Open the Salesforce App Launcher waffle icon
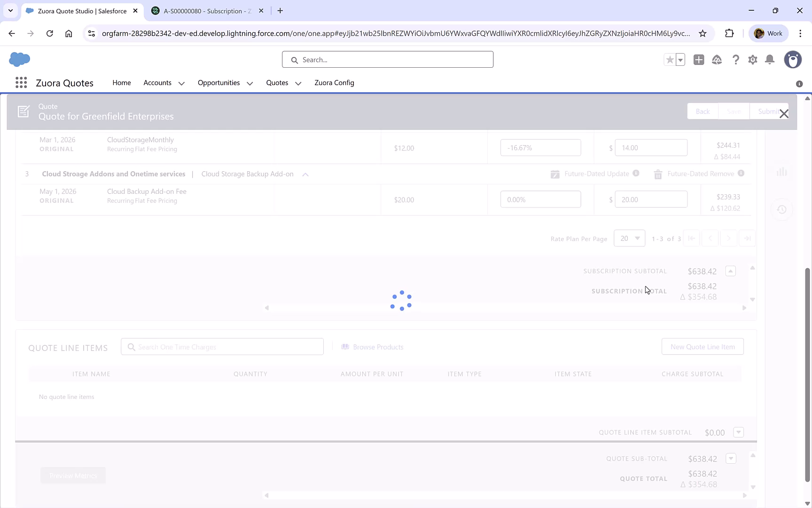 tap(21, 82)
